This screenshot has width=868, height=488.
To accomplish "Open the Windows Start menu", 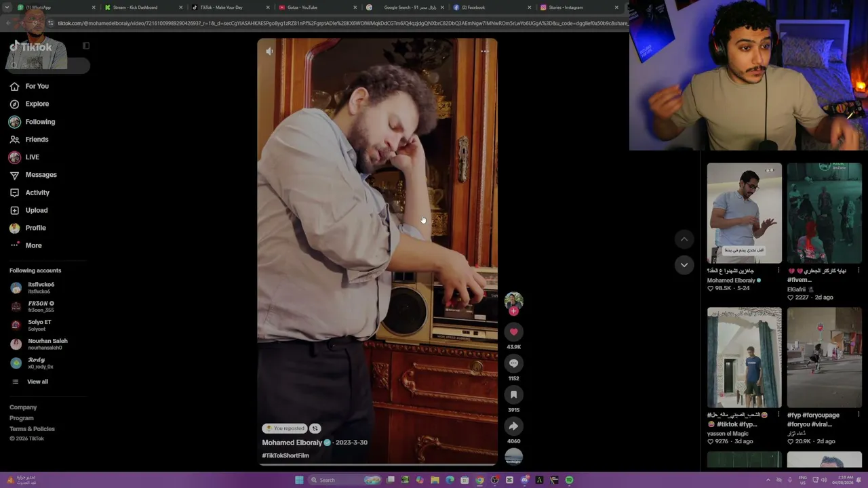I will pyautogui.click(x=299, y=480).
